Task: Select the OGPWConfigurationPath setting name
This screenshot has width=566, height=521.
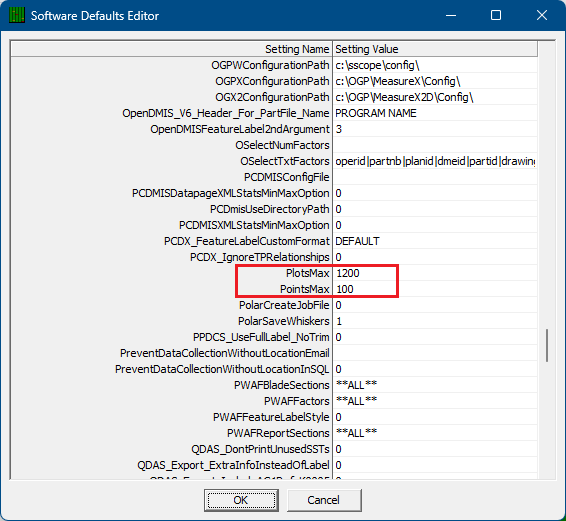Action: pyautogui.click(x=270, y=65)
